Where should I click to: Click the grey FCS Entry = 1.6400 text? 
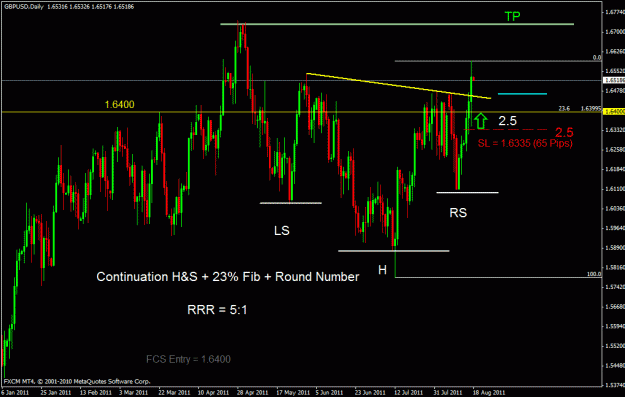tap(188, 359)
